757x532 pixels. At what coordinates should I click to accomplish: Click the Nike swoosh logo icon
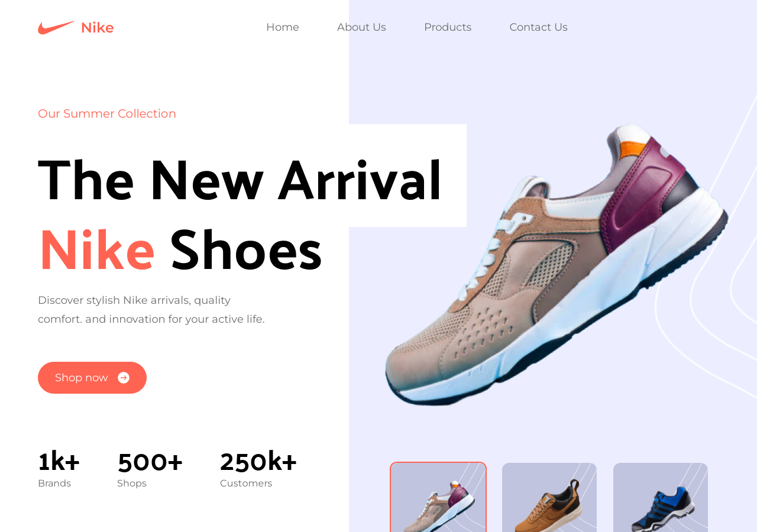[56, 28]
